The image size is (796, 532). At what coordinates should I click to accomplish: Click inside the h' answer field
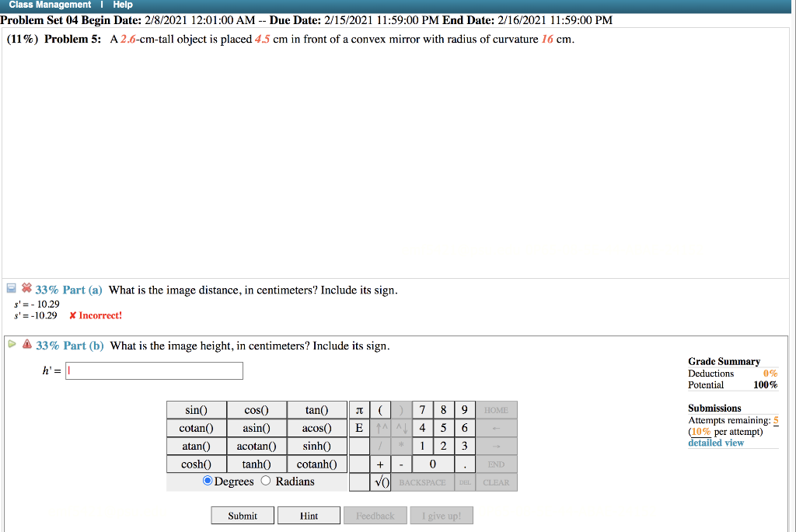coord(153,370)
